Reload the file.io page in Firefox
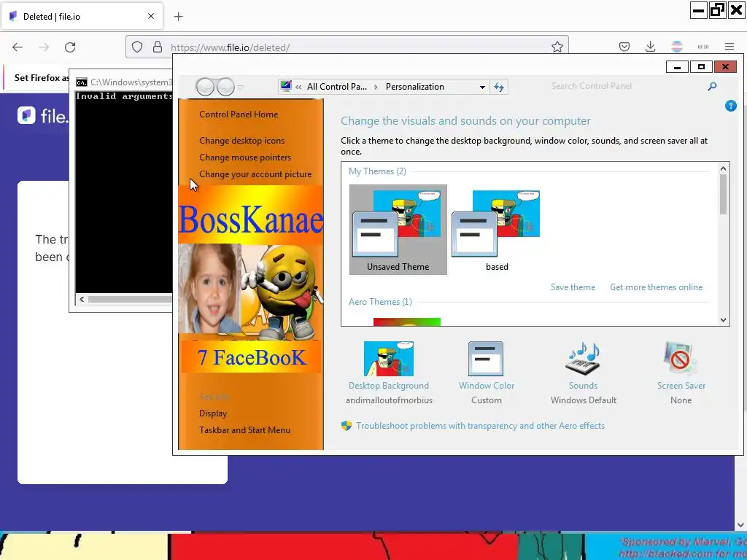 coord(70,47)
